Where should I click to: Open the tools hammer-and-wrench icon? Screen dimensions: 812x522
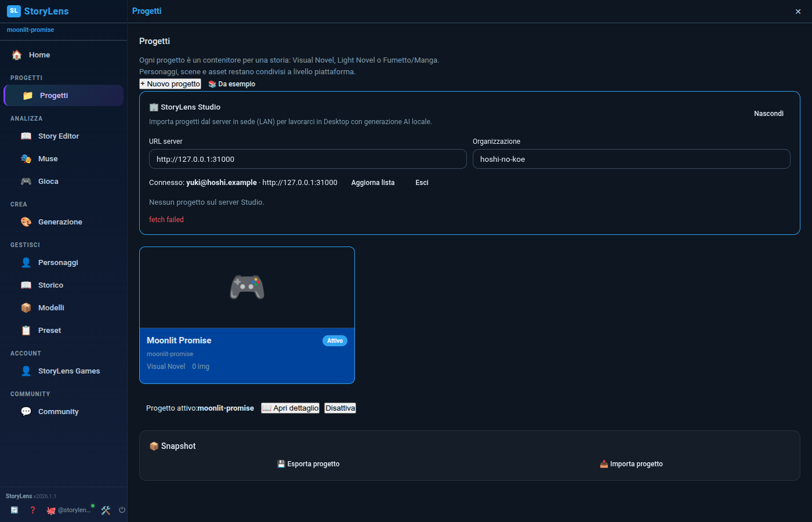106,510
